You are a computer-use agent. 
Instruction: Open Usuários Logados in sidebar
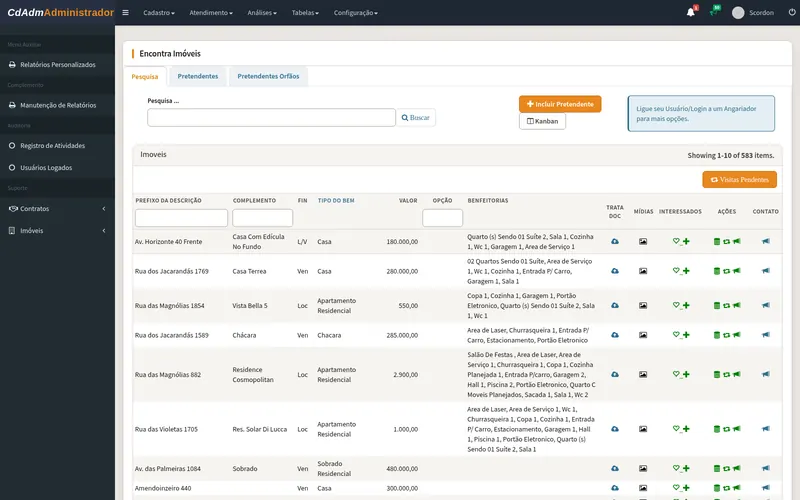click(57, 167)
